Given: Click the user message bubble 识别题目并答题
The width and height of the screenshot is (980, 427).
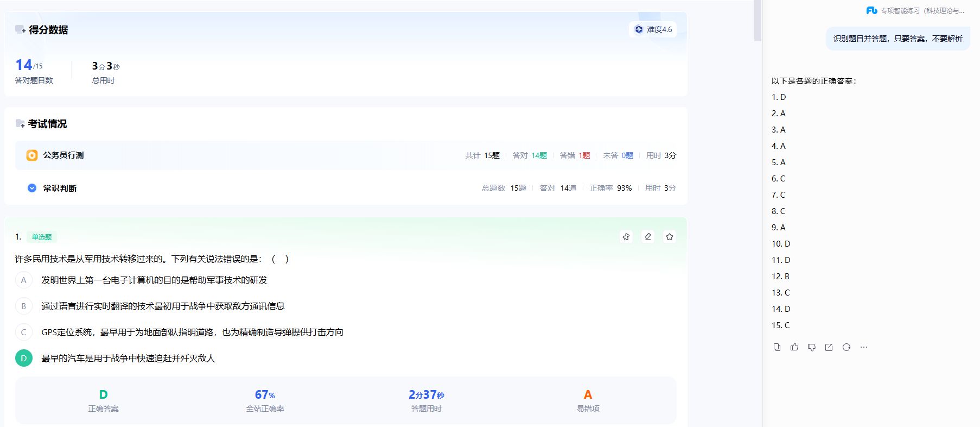Looking at the screenshot, I should click(898, 39).
